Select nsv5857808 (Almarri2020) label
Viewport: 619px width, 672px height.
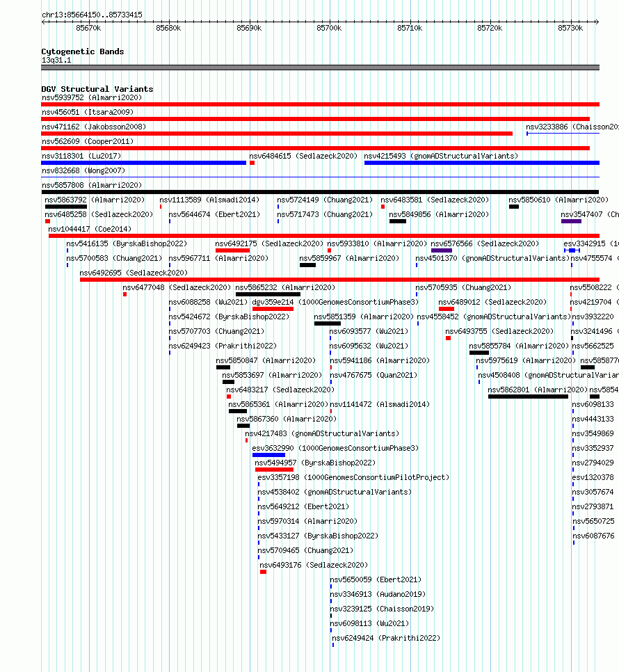click(92, 185)
